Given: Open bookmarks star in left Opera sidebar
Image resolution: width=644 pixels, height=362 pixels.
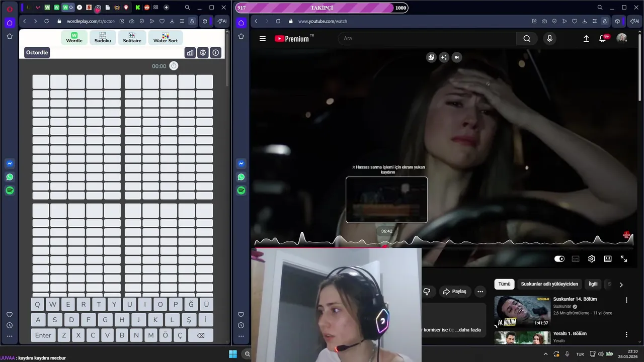Looking at the screenshot, I should (x=10, y=36).
